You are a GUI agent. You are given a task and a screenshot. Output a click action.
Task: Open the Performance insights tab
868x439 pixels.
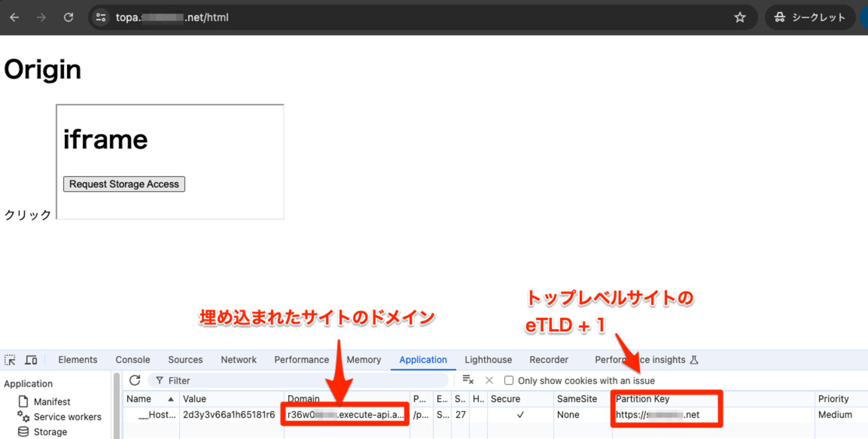tap(646, 360)
